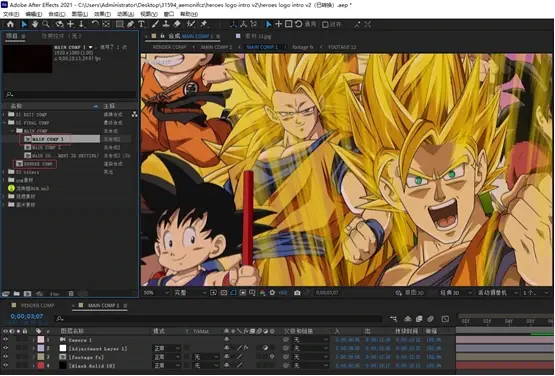555x376 pixels.
Task: Hide the Adjustment Layer 1 layer
Action: click(x=5, y=348)
